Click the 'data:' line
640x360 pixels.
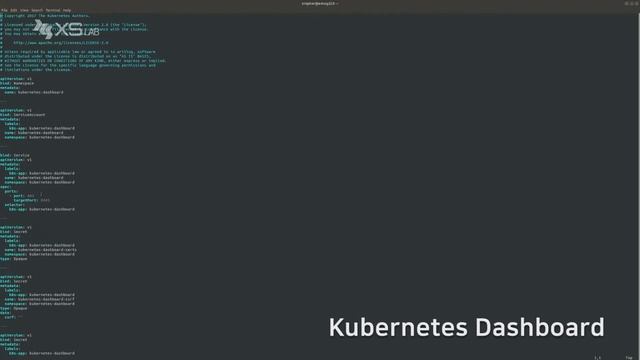[6, 313]
